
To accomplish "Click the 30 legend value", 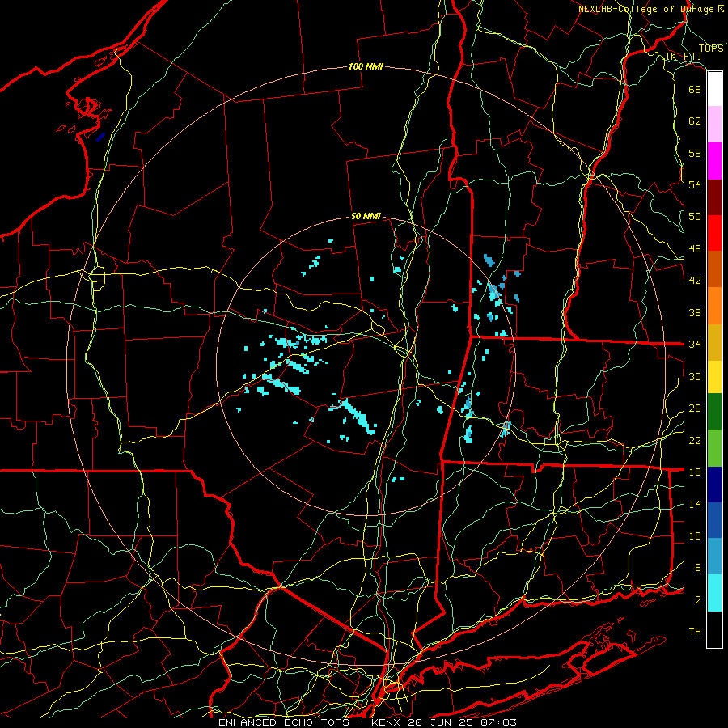I will pyautogui.click(x=695, y=376).
